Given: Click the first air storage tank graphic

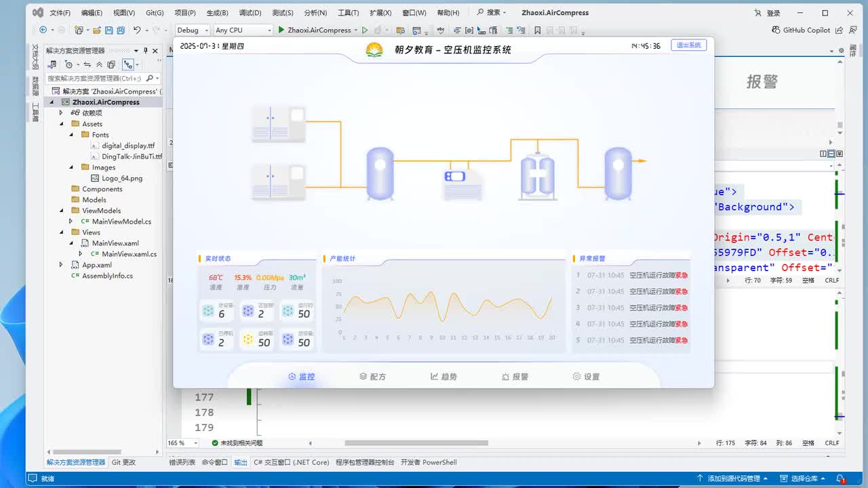Looking at the screenshot, I should pyautogui.click(x=380, y=174).
